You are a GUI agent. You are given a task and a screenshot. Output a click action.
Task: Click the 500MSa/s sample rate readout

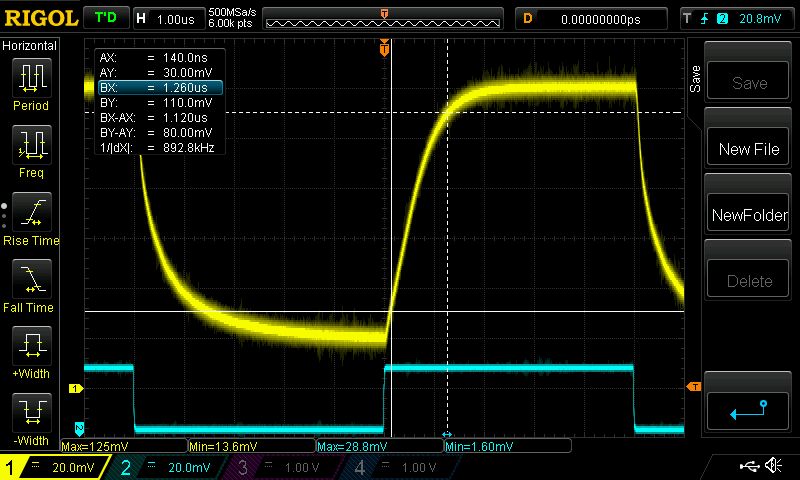tap(232, 12)
